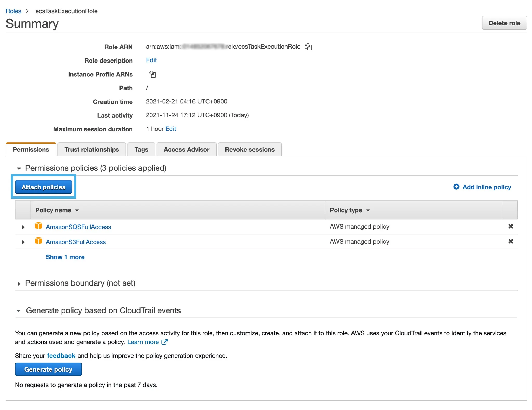Remove AmazonS3FullAccess policy using X icon
Screen dimensions: 532x410
click(510, 241)
